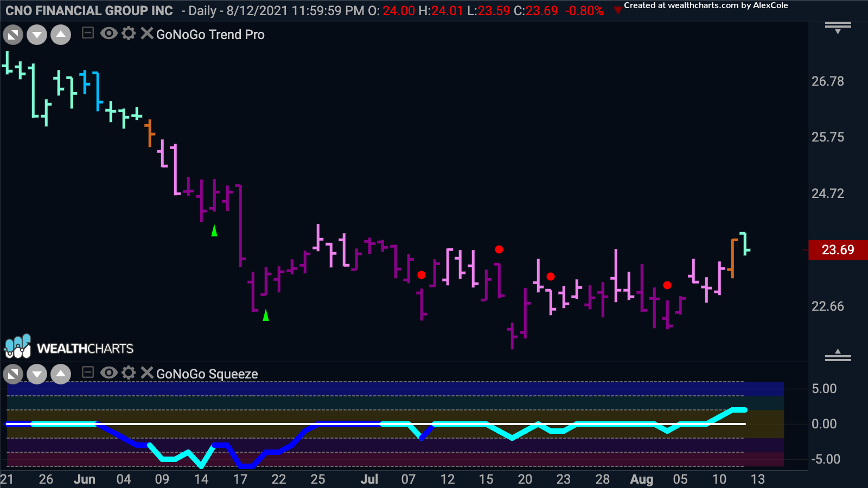Click the CNO FINANCIAL GROUP INC title
868x488 pixels.
pos(89,11)
